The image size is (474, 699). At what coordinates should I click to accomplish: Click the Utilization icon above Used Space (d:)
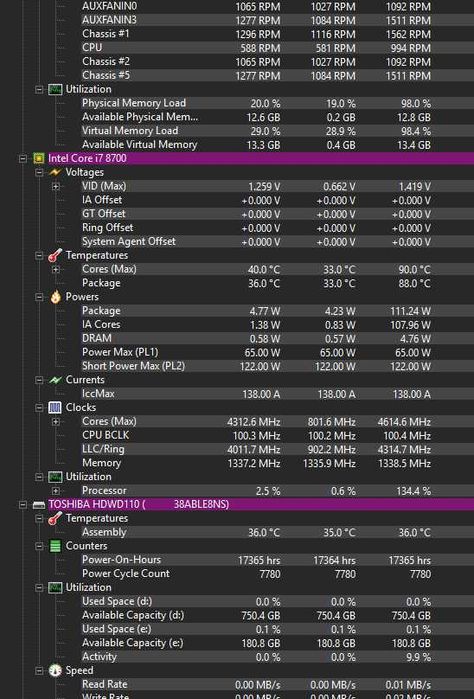tap(55, 588)
